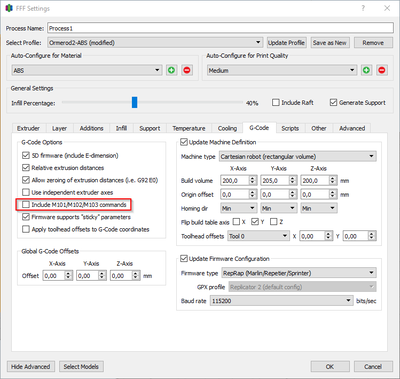The image size is (400, 379).
Task: Switch to the Extruder tab
Action: point(28,128)
